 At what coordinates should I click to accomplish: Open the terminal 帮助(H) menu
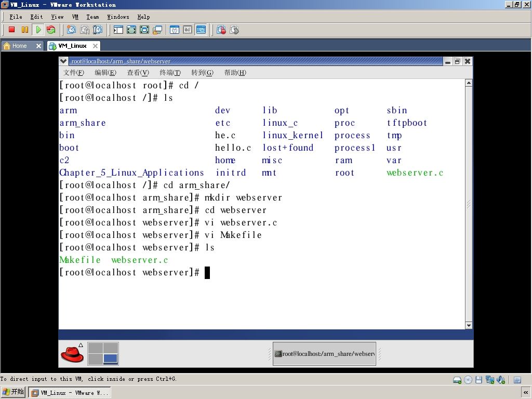pos(235,72)
